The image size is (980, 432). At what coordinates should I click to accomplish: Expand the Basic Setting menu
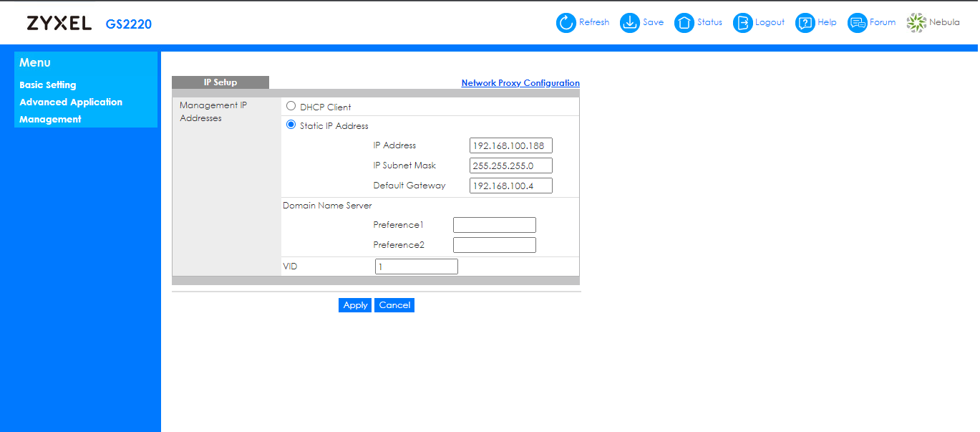[48, 85]
